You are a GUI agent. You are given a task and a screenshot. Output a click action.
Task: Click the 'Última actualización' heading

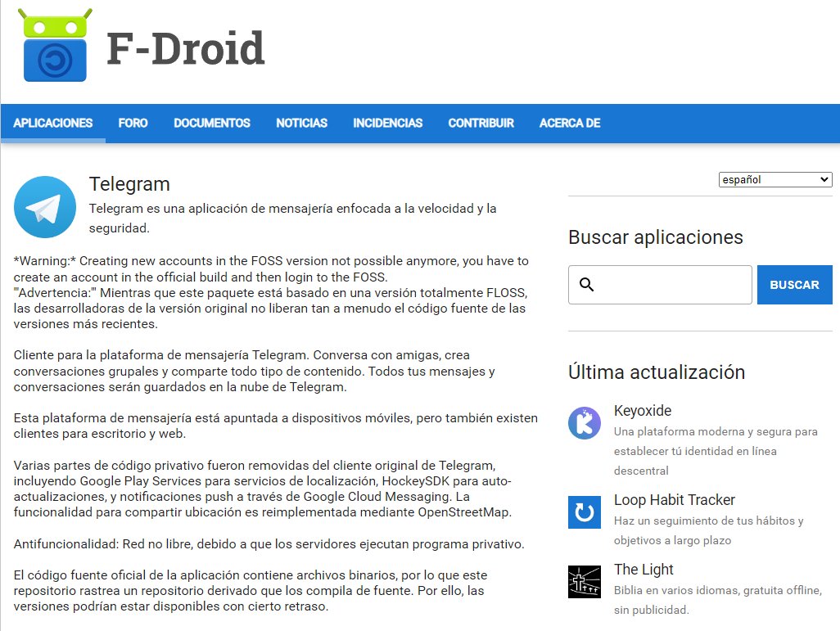pyautogui.click(x=657, y=372)
